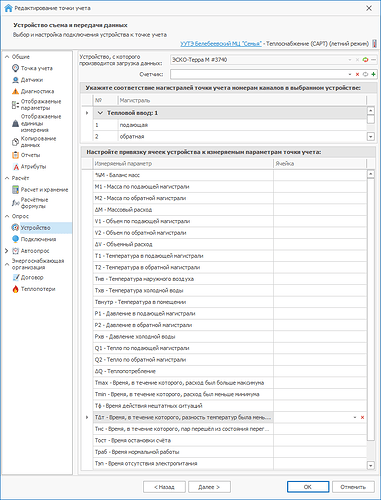Proceed with the Далее button
Viewport: 381px width, 500px height.
[209, 487]
